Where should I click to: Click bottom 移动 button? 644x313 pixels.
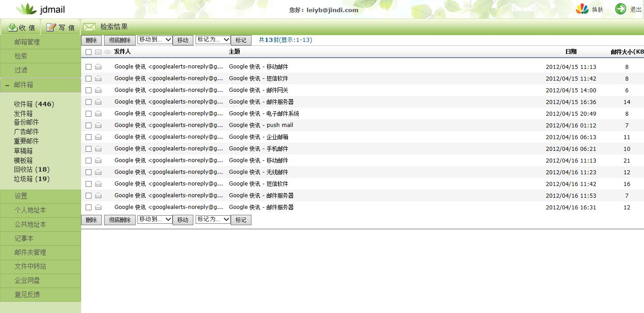(x=183, y=220)
